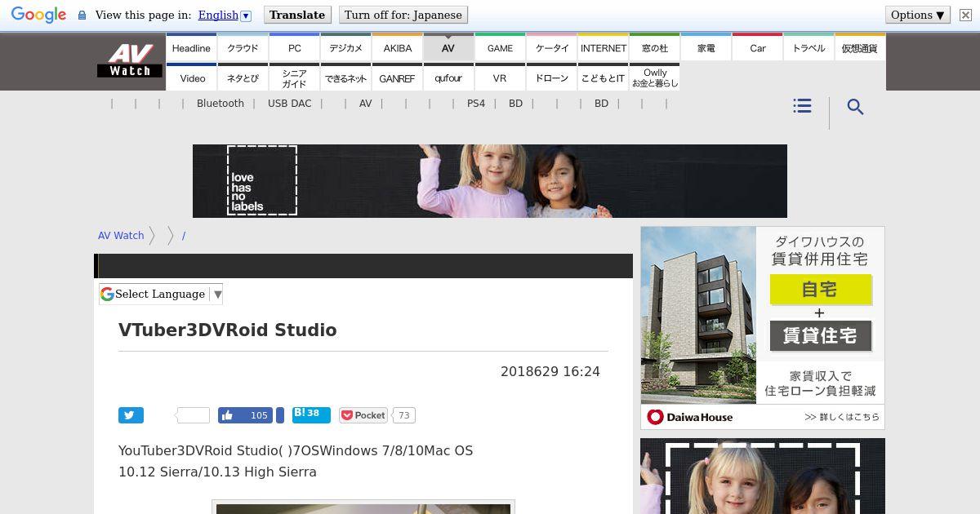Open the できるネット tab

[x=346, y=78]
